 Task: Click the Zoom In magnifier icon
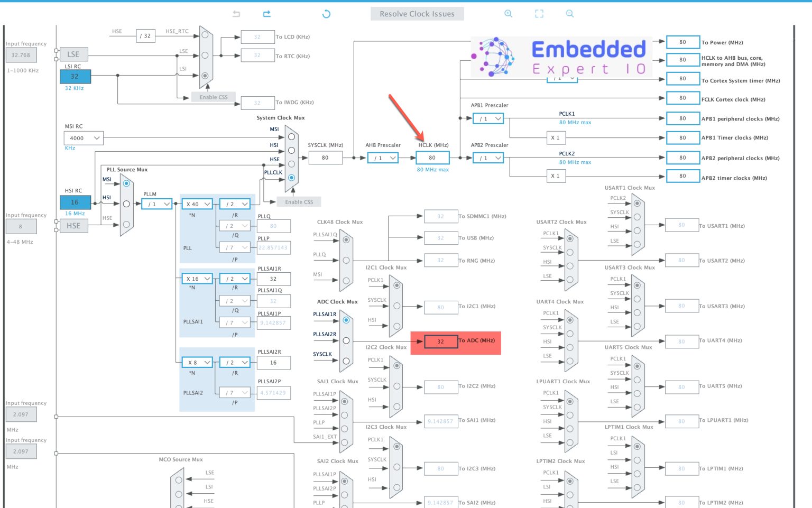(508, 13)
